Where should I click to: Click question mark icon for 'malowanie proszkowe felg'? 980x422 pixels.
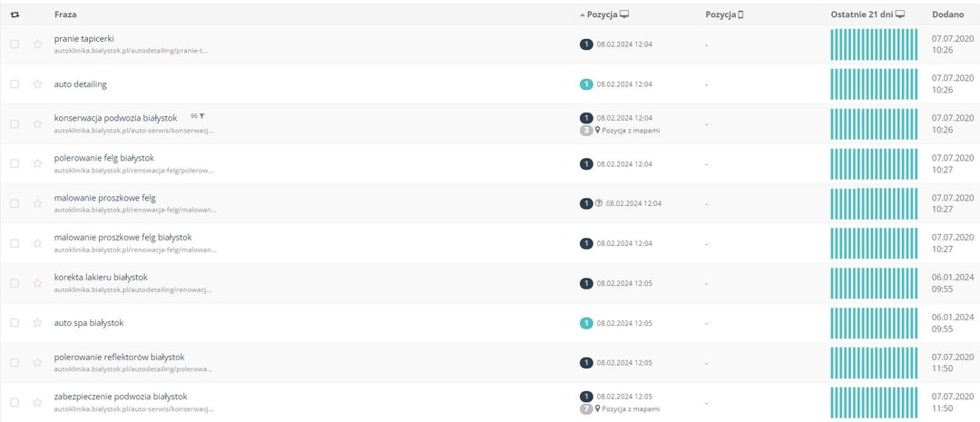coord(599,203)
